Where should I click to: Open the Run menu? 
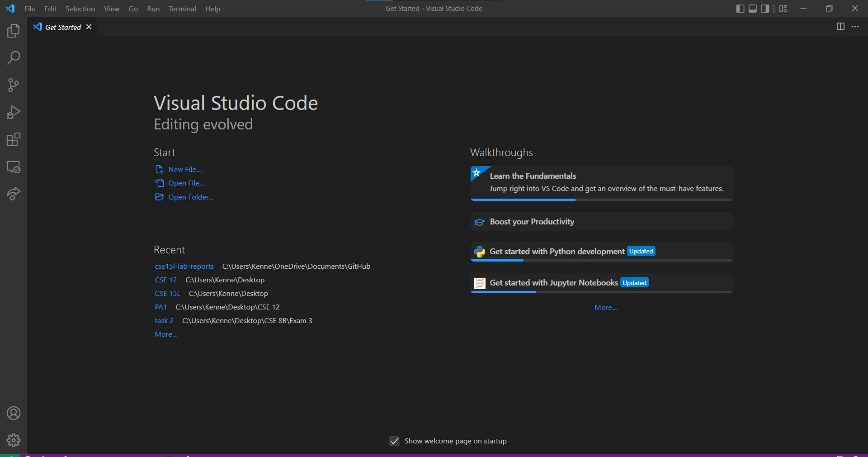[x=153, y=9]
